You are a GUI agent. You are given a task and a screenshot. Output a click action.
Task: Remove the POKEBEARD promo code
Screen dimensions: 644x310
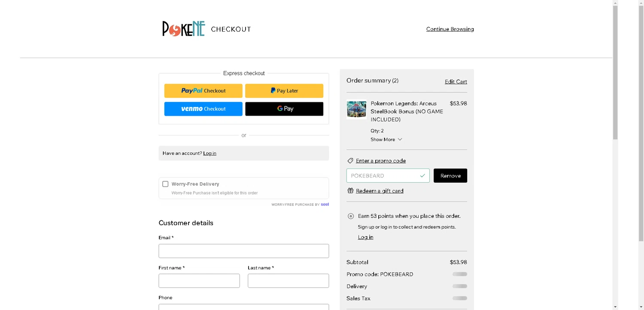pos(450,176)
